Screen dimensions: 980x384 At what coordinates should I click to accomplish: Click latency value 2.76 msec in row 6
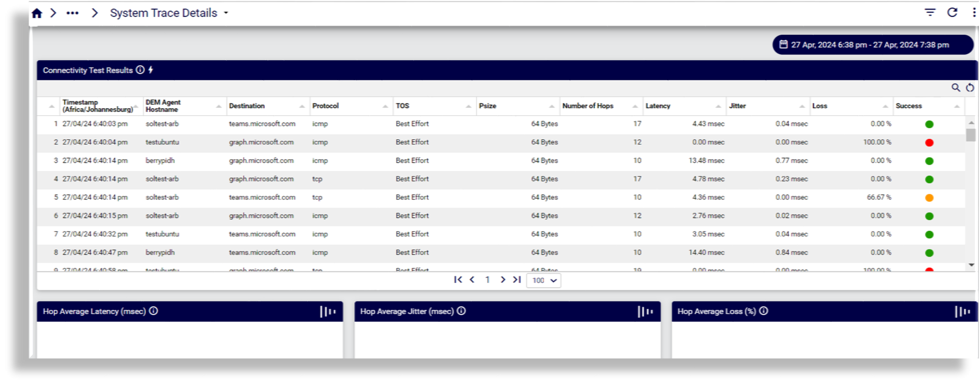pyautogui.click(x=708, y=216)
